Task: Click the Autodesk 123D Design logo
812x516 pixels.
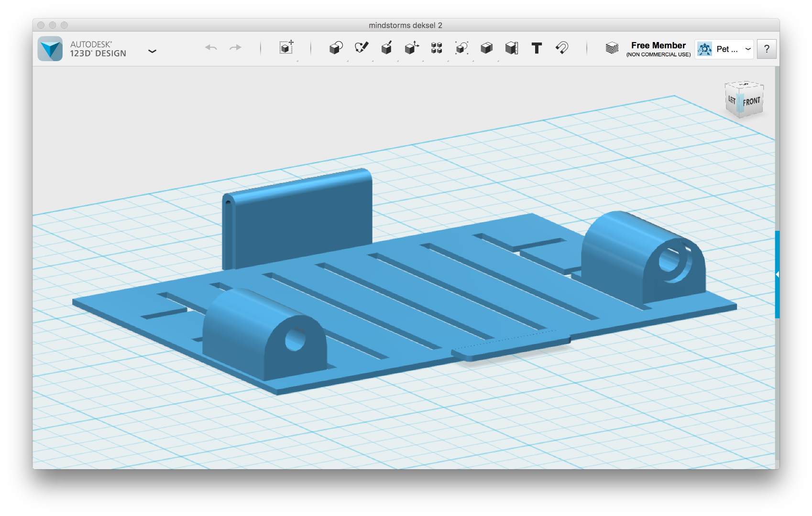Action: (x=50, y=49)
